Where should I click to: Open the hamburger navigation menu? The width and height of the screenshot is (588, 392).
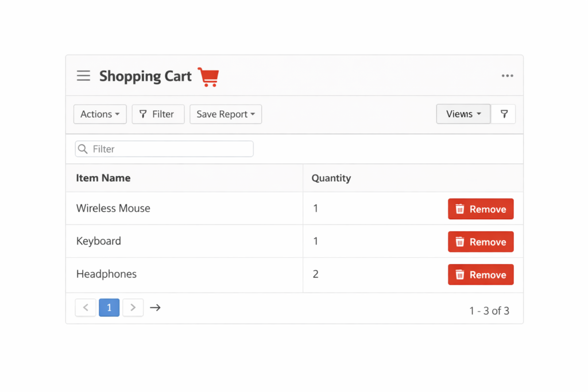pyautogui.click(x=83, y=76)
